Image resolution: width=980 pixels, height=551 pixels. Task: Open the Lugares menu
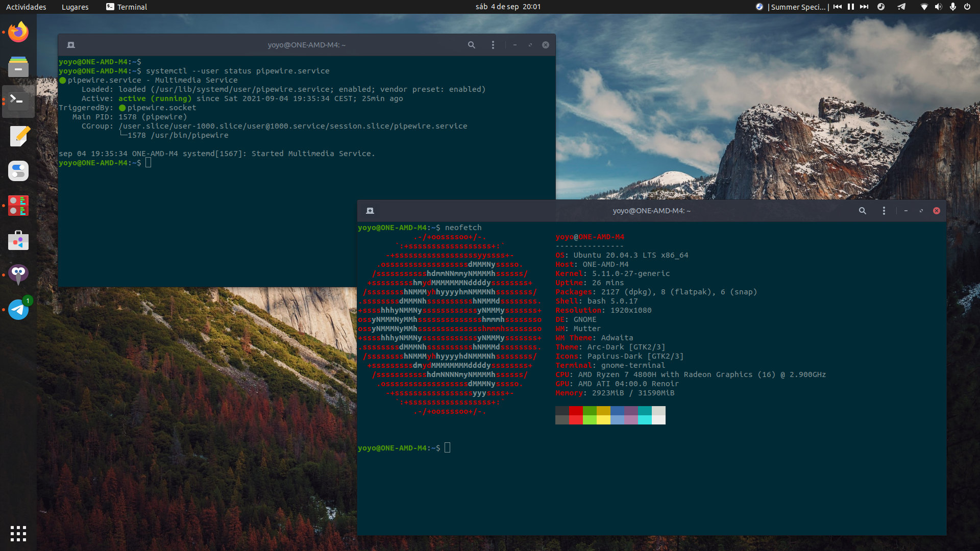tap(75, 7)
